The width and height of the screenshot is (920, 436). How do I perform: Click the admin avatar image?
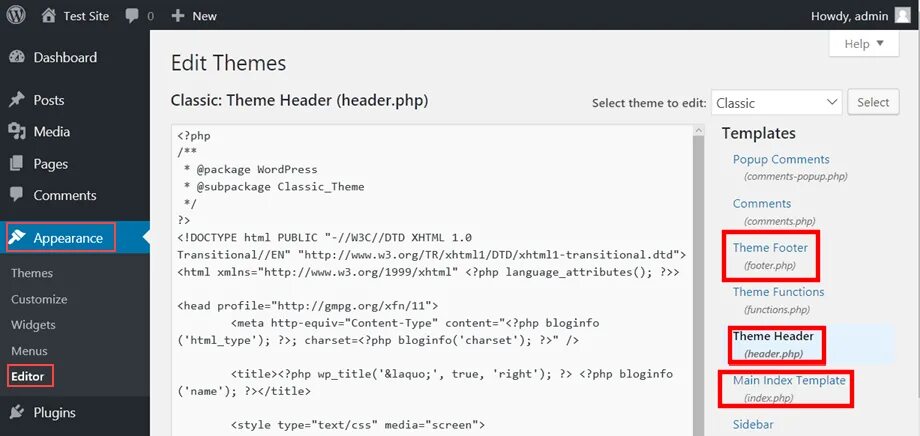point(902,16)
